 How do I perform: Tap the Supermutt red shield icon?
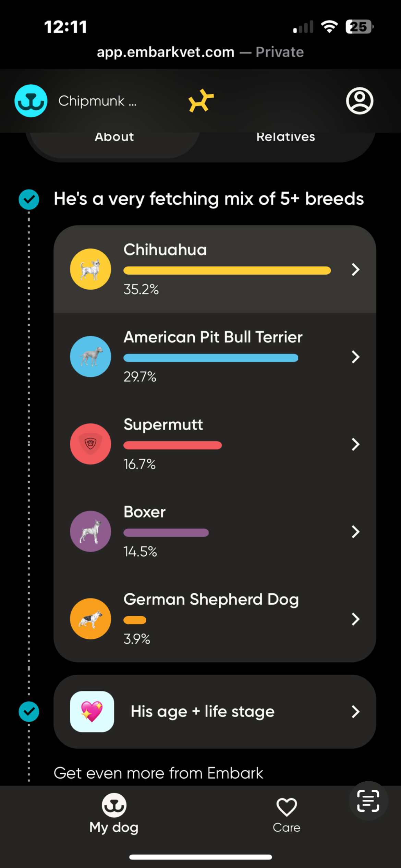click(x=90, y=444)
